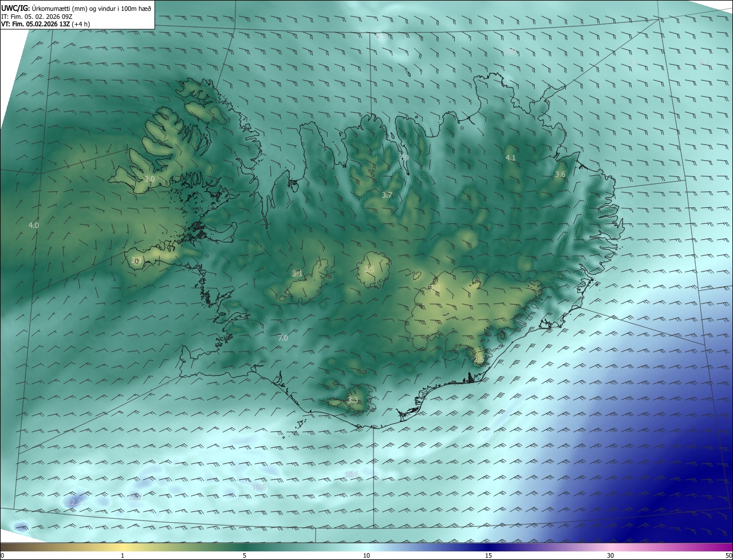Click the 30 tick on the colour scale

pos(610,555)
